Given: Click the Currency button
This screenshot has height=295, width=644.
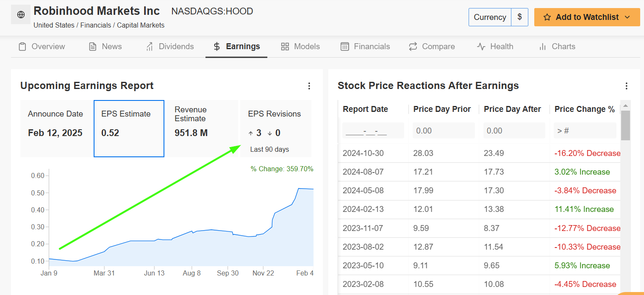Looking at the screenshot, I should coord(490,17).
